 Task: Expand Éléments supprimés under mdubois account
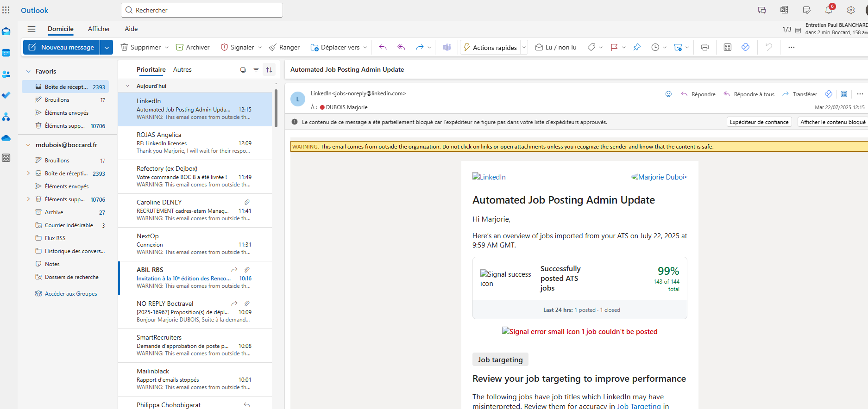pyautogui.click(x=28, y=199)
